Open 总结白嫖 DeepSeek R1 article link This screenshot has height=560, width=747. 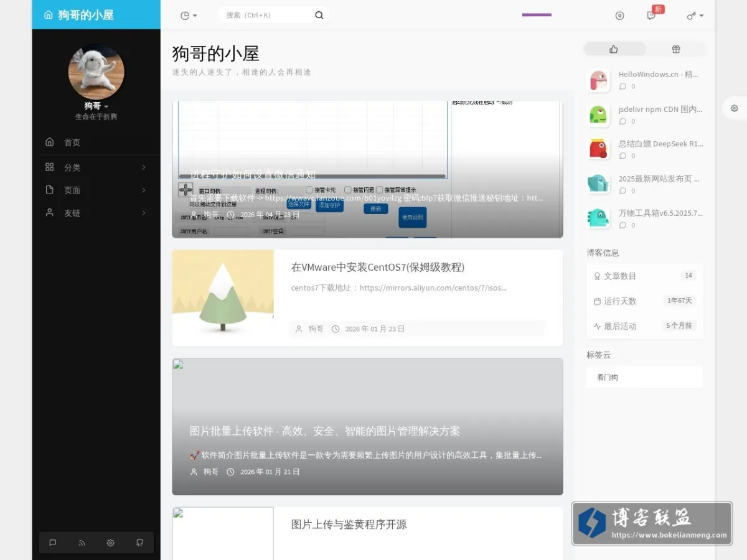click(x=660, y=144)
